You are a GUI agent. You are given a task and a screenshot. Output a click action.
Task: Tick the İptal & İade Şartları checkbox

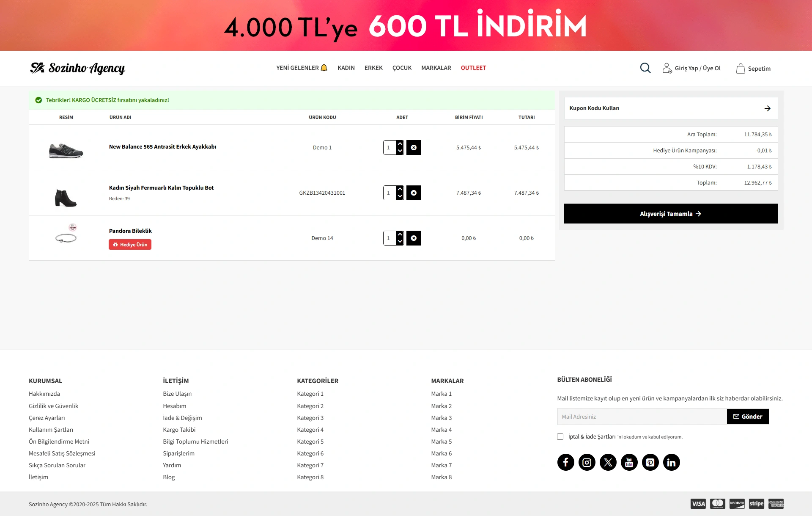click(560, 436)
